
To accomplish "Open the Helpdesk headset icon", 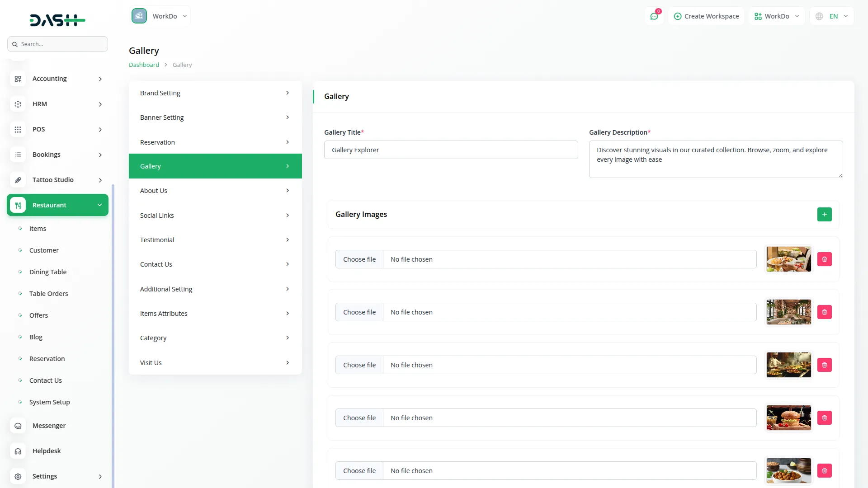I will [x=18, y=451].
